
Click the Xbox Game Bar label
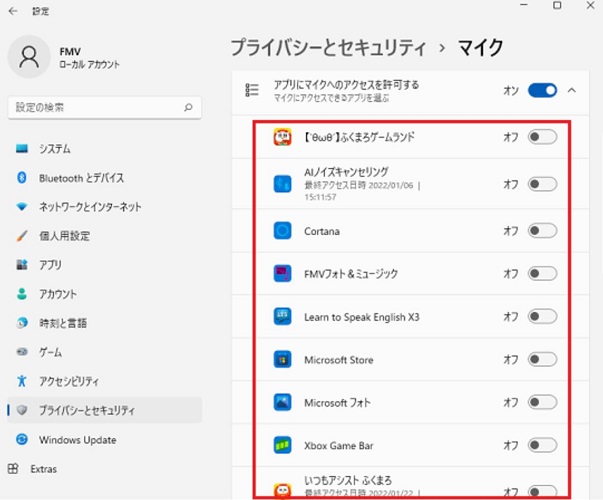[339, 446]
